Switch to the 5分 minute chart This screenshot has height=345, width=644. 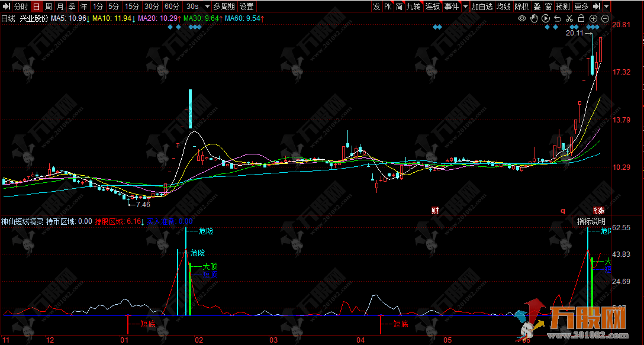pyautogui.click(x=114, y=7)
